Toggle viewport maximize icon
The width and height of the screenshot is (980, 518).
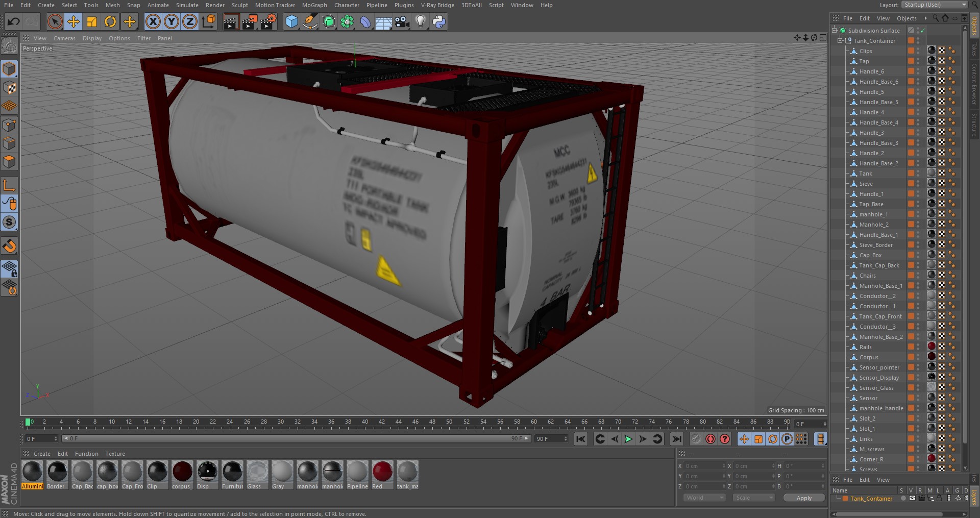tap(823, 38)
